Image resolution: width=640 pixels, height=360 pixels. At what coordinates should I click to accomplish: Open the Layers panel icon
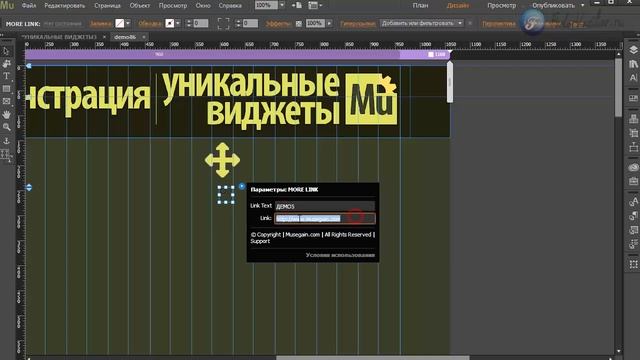(633, 50)
